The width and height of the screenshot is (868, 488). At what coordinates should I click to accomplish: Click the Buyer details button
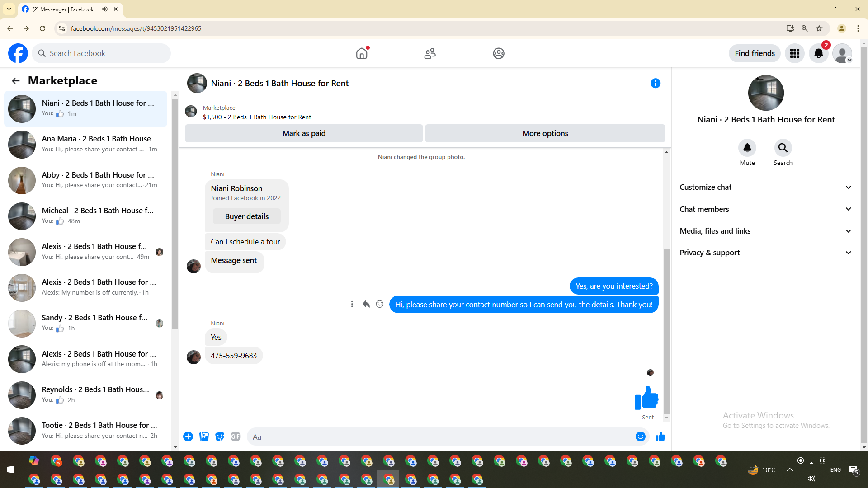247,216
